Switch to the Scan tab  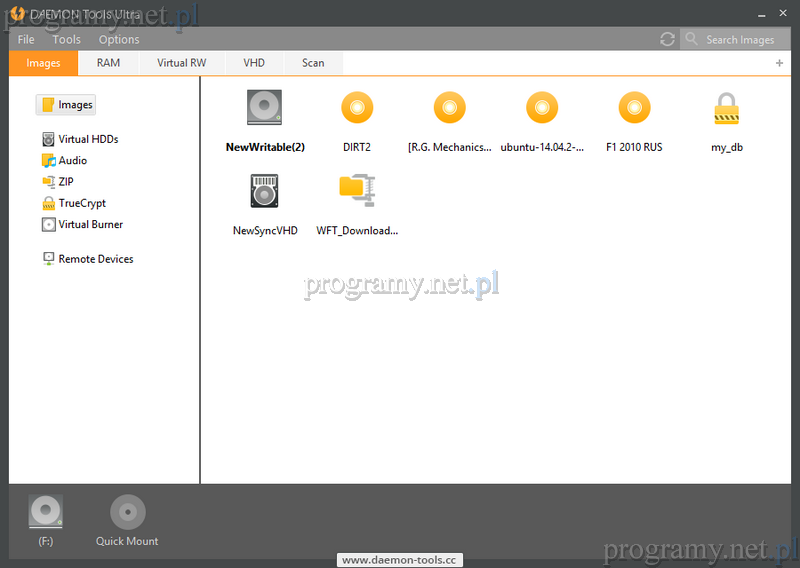coord(313,63)
